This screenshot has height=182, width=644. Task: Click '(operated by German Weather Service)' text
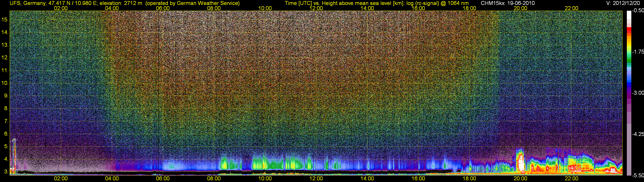pos(193,3)
